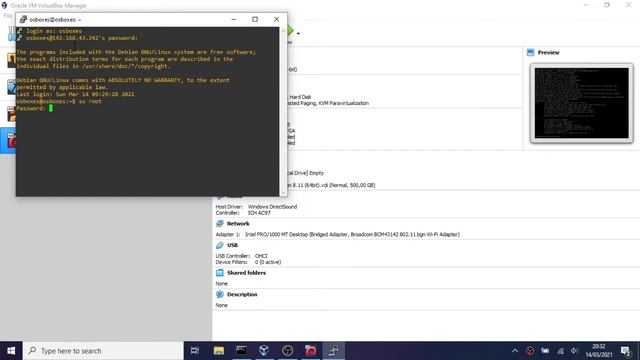Open the USB settings header link
The image size is (640, 360).
tap(232, 245)
